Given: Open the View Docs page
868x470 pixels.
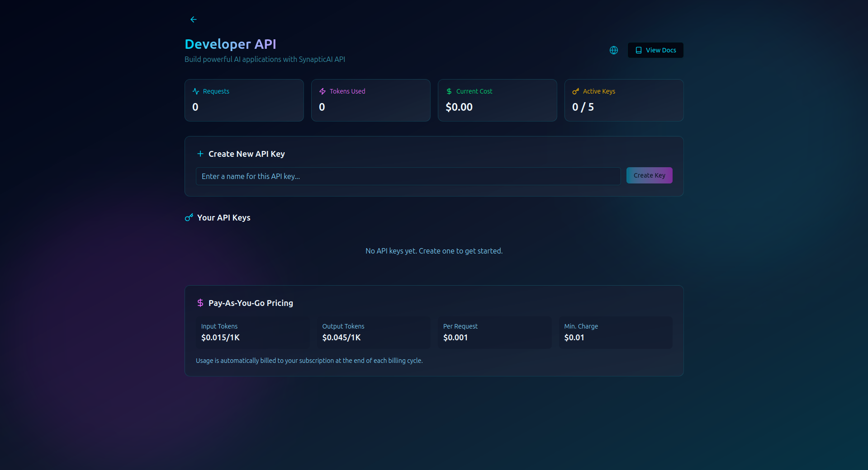Looking at the screenshot, I should click(x=655, y=50).
